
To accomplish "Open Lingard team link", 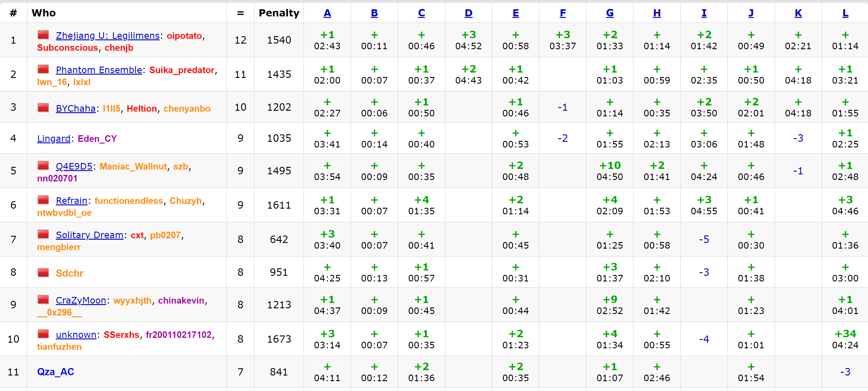I will pos(54,139).
